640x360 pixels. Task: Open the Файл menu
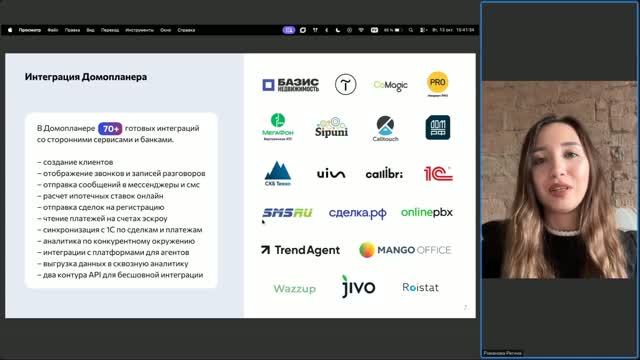pyautogui.click(x=53, y=30)
